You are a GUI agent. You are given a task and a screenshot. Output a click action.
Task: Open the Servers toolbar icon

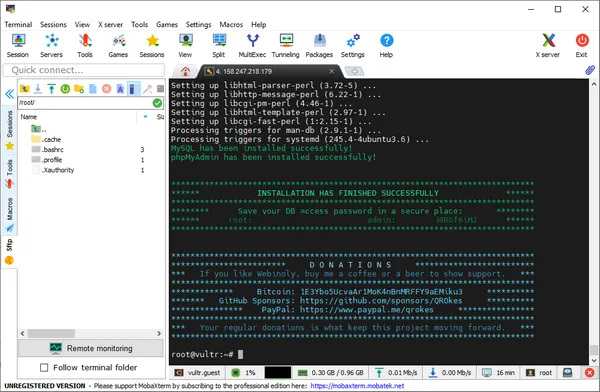tap(52, 46)
